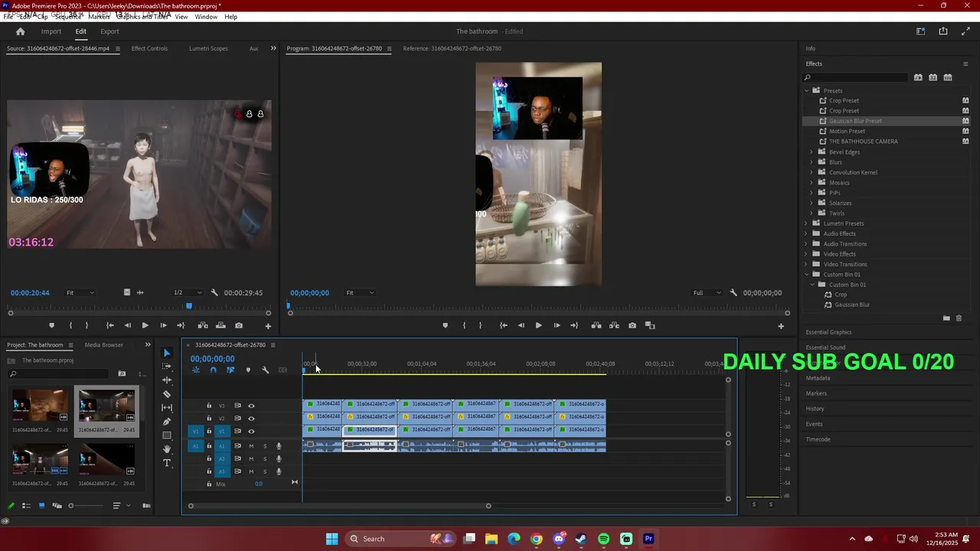Open Program monitor zoom Fit dropdown

coord(360,292)
